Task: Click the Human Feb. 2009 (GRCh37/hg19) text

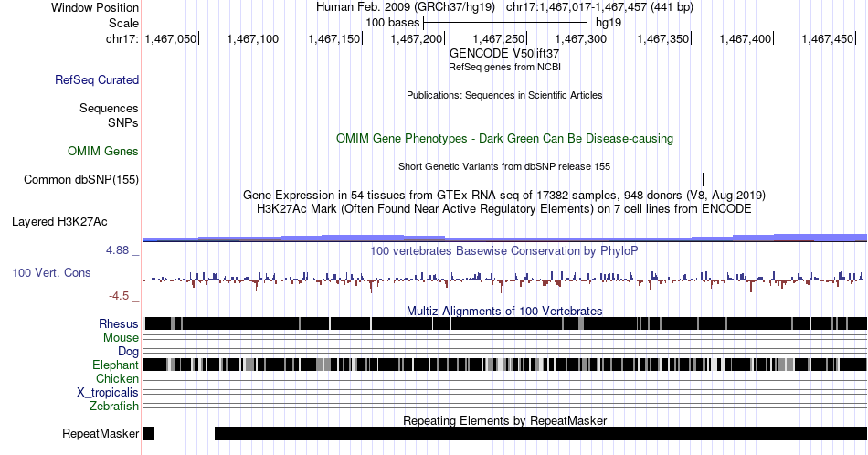Action: tap(407, 7)
